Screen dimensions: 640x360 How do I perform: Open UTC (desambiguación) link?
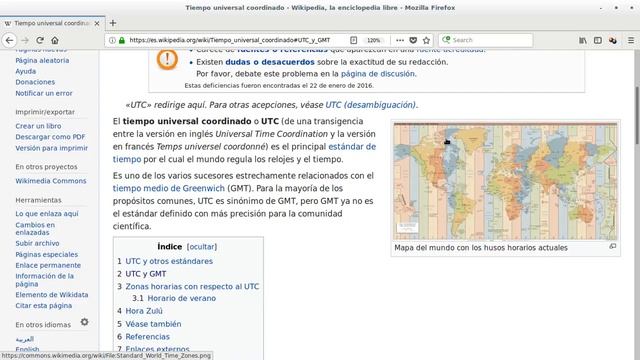click(x=370, y=105)
